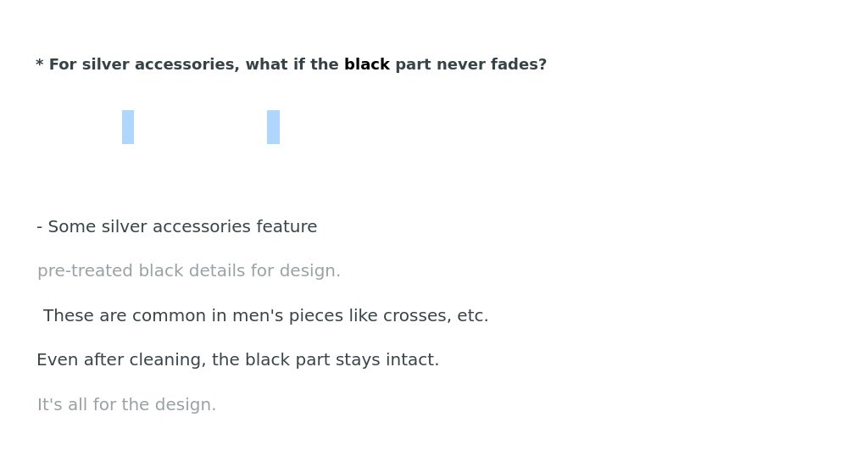Click the left light blue rectangle

[x=128, y=127]
